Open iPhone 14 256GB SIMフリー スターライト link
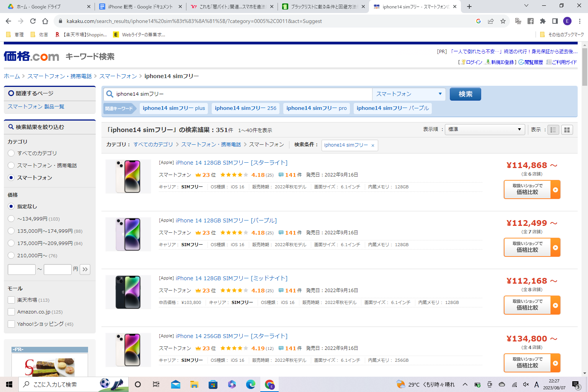 pyautogui.click(x=231, y=336)
